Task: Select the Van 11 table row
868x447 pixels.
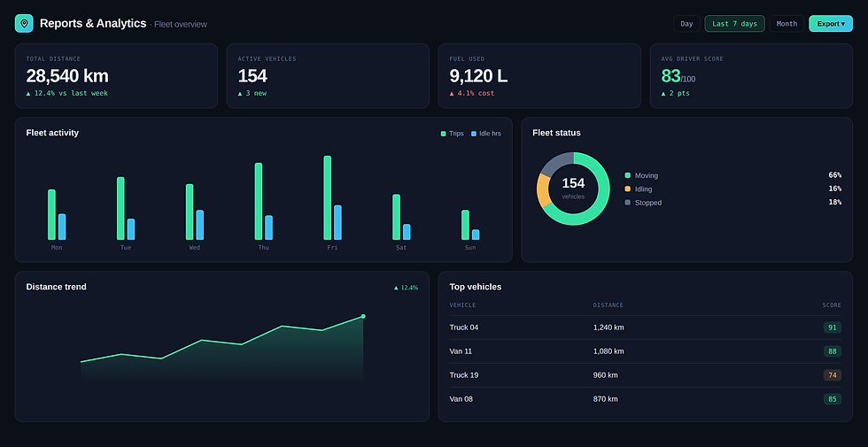Action: 646,351
